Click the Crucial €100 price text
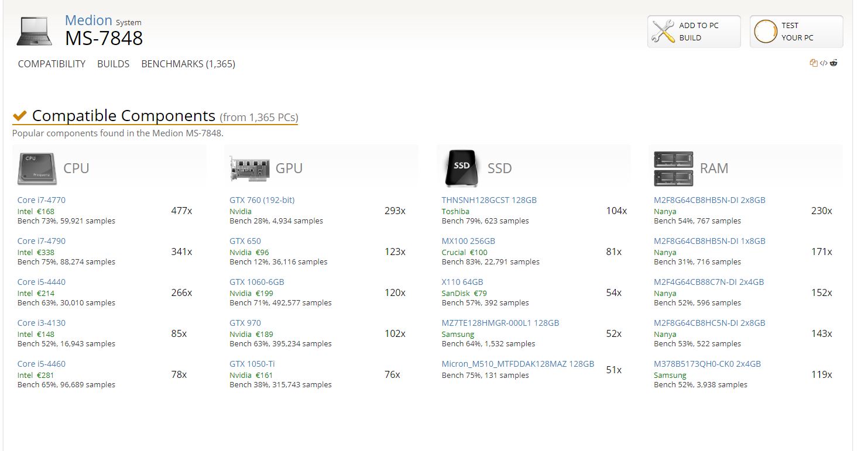Screen dimensions: 868x451 pos(464,252)
